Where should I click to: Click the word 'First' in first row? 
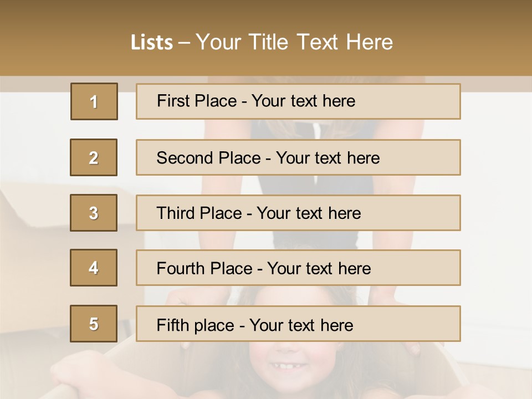coord(173,101)
